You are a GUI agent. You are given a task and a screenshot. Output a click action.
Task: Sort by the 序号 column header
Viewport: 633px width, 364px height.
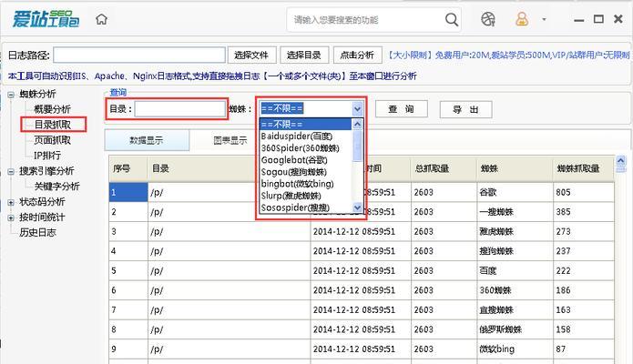[128, 168]
